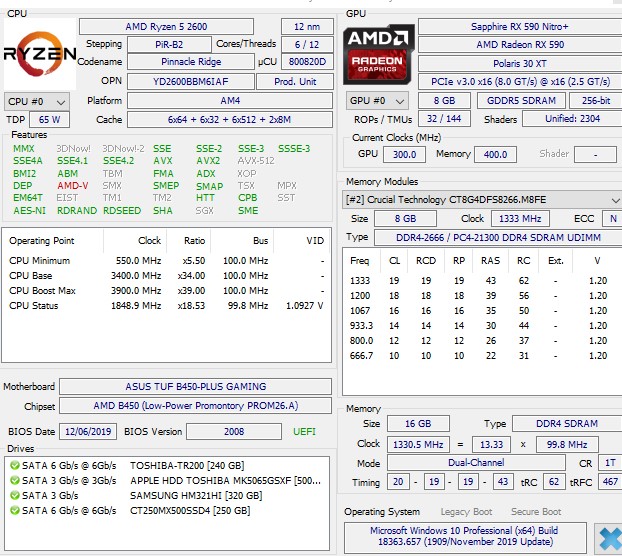Click the 1.0927 V CPU status voltage

click(x=305, y=306)
